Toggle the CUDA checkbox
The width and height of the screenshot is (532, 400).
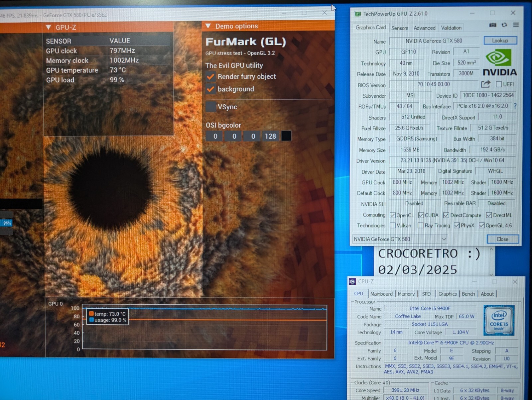[421, 215]
